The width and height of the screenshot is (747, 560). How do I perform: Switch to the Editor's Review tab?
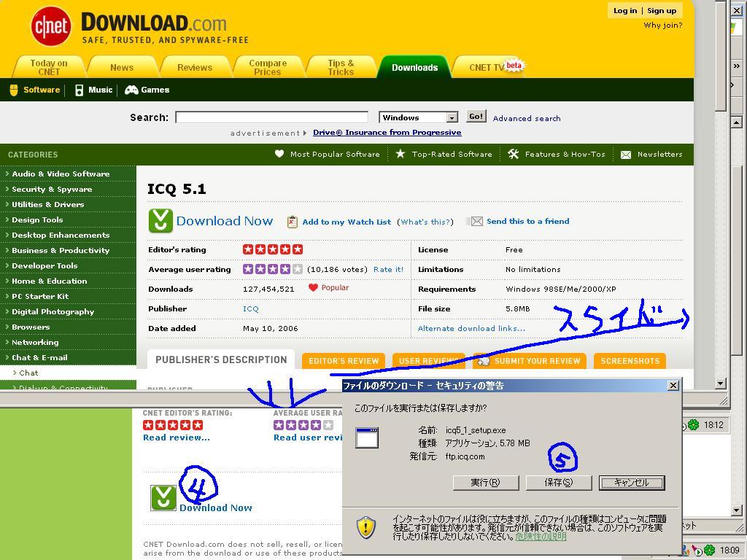(344, 361)
